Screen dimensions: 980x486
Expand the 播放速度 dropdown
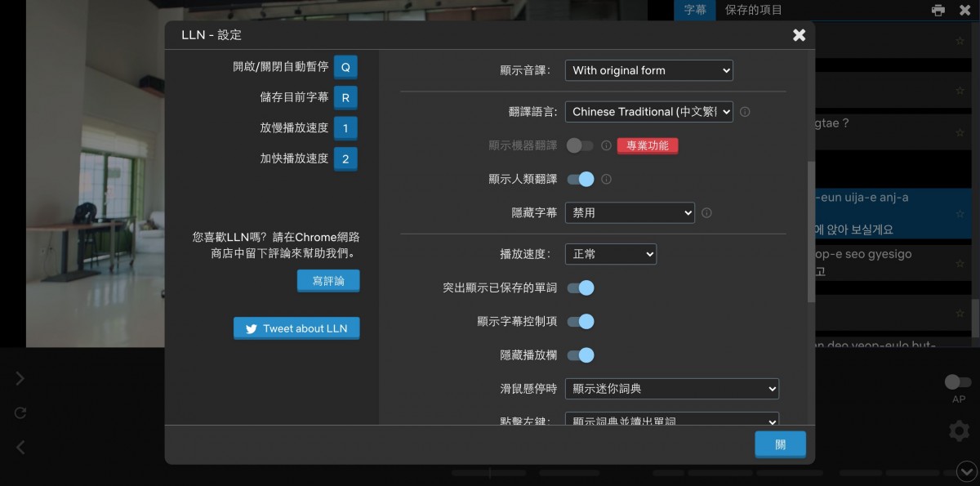coord(610,254)
